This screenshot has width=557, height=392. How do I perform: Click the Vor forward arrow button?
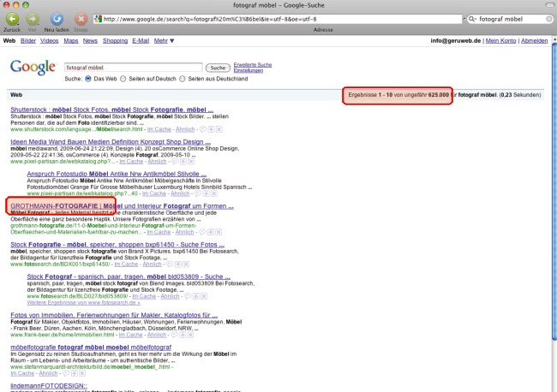33,19
